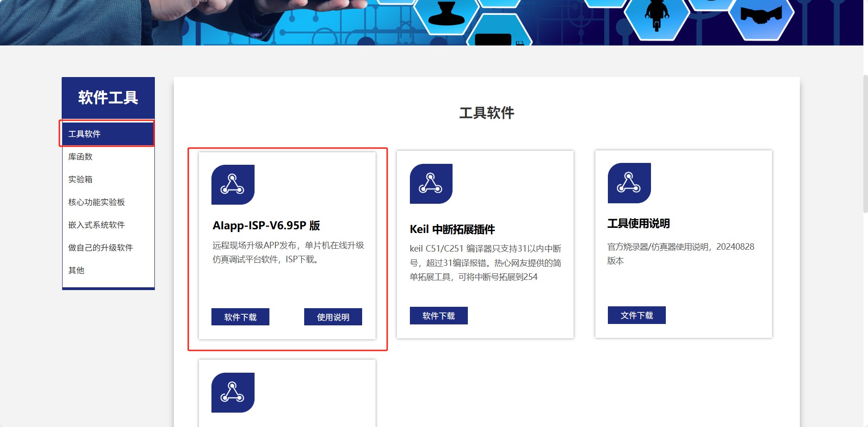The width and height of the screenshot is (868, 427).
Task: Click 使用说明 button for AIapp-ISP
Action: click(333, 317)
